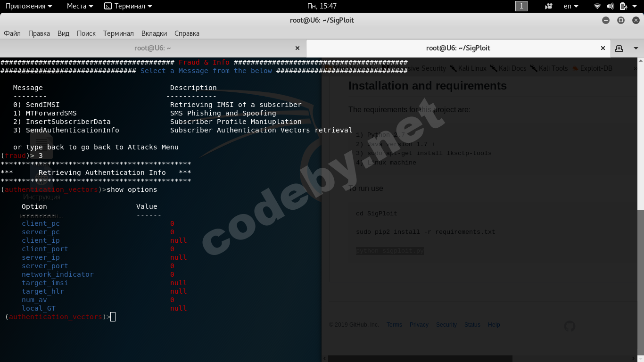Viewport: 644px width, 362px height.
Task: Click the 'target_imsi' option name
Action: [45, 283]
